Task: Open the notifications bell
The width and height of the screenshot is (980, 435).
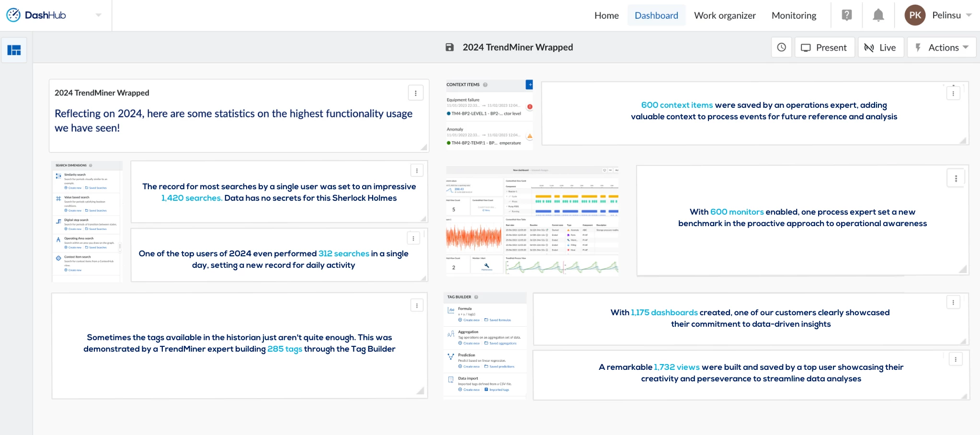Action: pos(878,15)
